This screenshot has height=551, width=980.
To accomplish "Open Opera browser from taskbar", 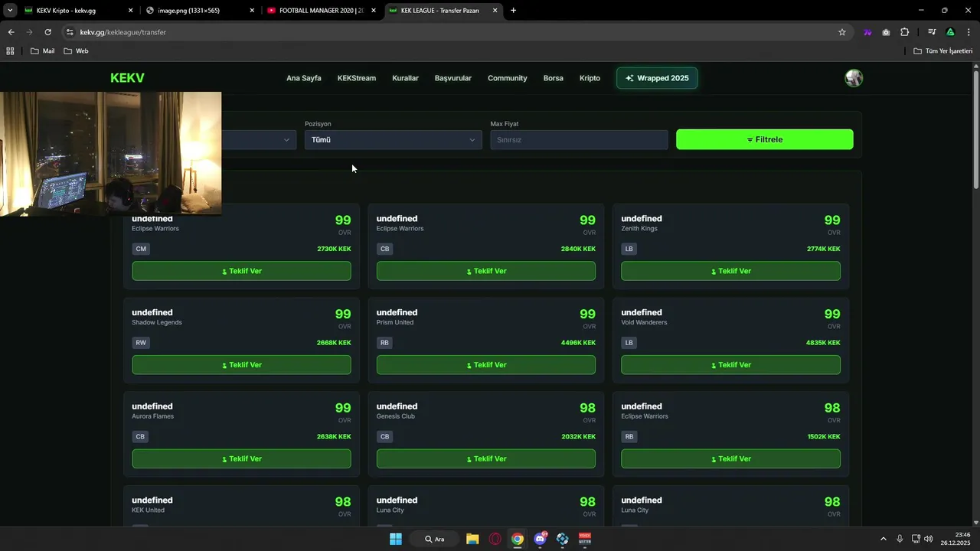I will 495,539.
